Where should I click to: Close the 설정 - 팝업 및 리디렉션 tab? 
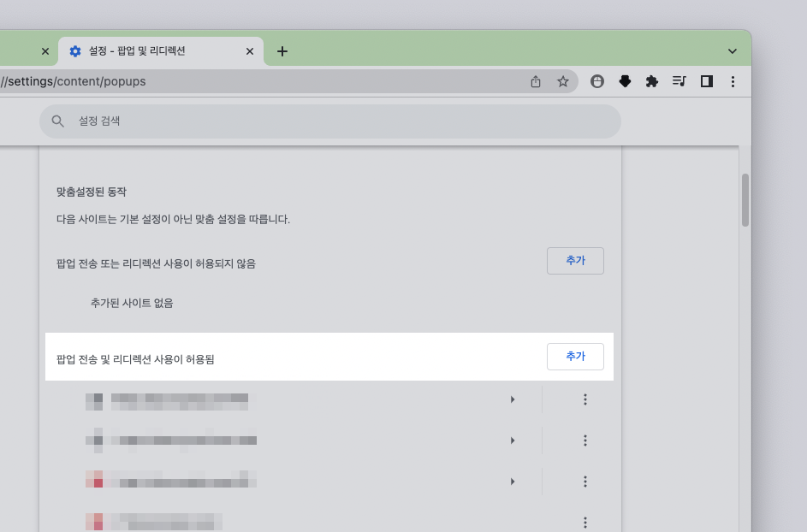coord(250,51)
